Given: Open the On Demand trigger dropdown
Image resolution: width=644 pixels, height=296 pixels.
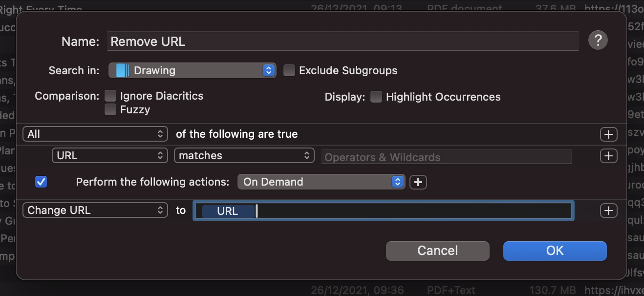Looking at the screenshot, I should click(321, 182).
